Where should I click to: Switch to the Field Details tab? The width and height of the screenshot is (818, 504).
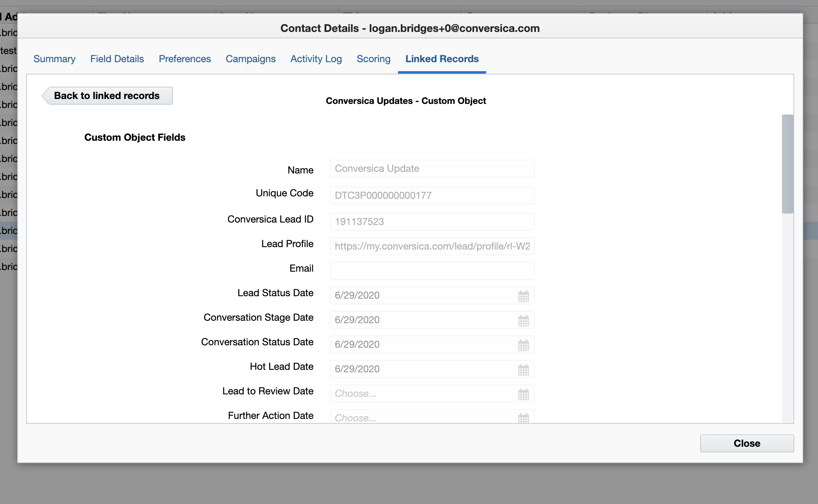coord(117,59)
